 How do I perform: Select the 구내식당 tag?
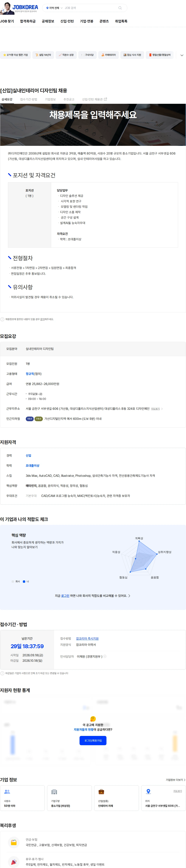pos(87,55)
